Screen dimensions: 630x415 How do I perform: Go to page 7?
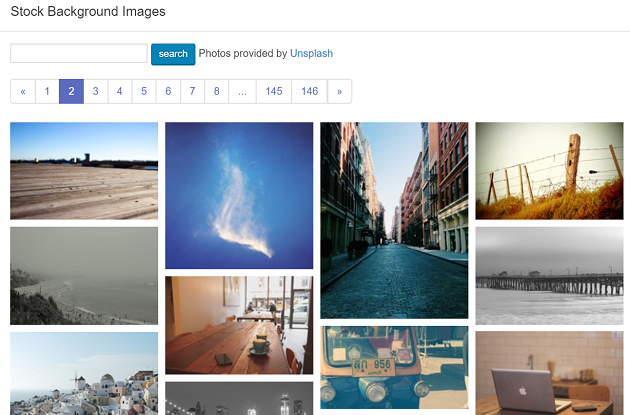(192, 92)
